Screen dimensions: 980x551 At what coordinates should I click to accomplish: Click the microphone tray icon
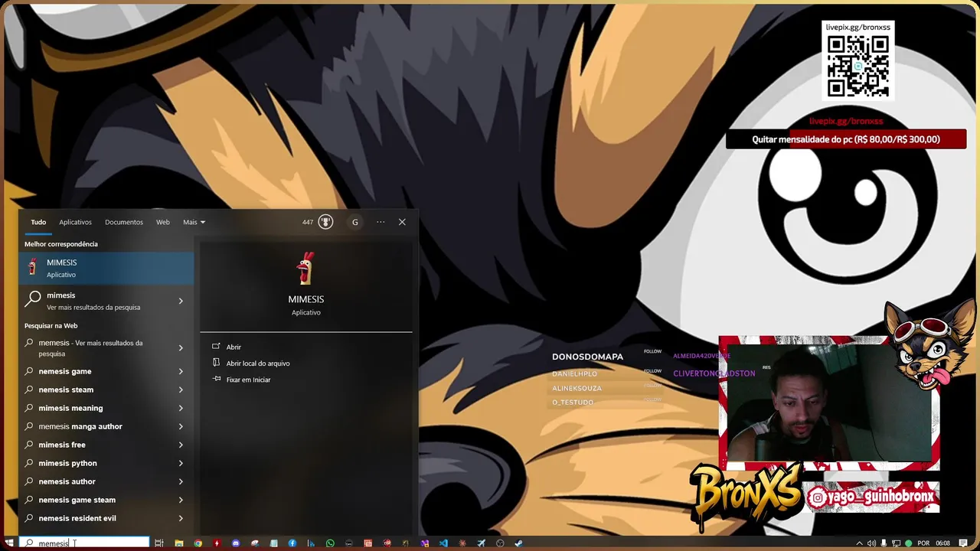884,543
